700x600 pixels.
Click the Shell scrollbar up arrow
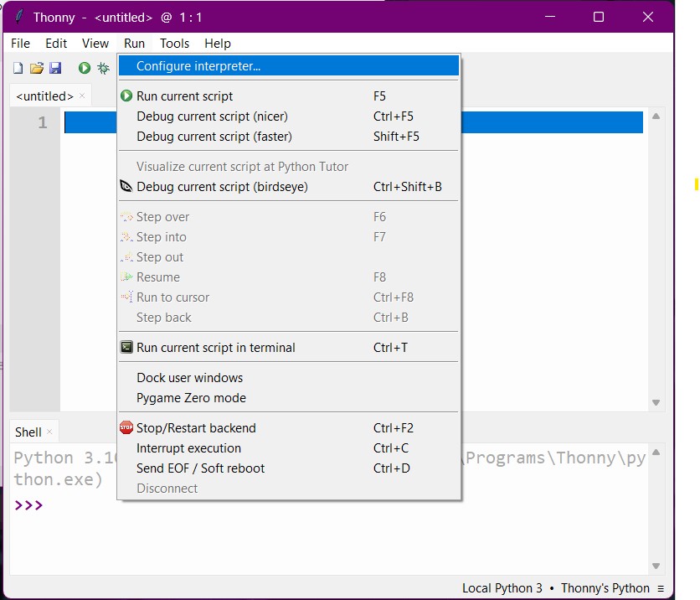(x=656, y=453)
